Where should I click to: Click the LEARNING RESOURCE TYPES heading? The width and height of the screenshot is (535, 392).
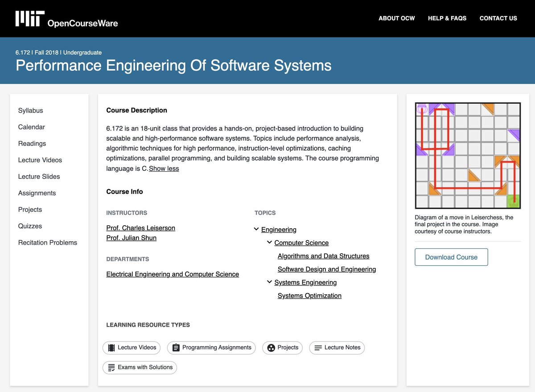(x=148, y=325)
